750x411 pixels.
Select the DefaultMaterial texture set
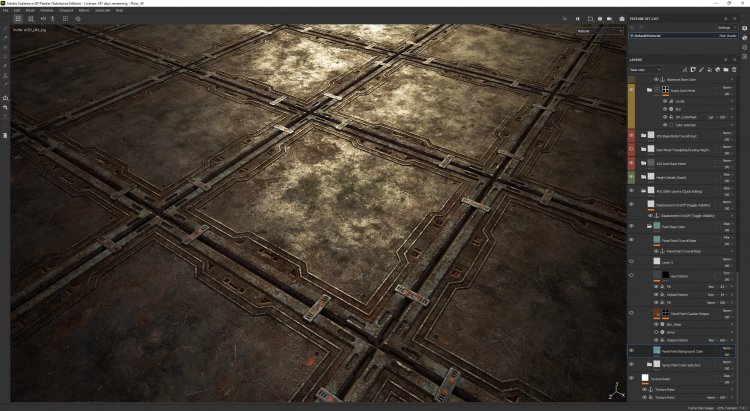coord(683,36)
